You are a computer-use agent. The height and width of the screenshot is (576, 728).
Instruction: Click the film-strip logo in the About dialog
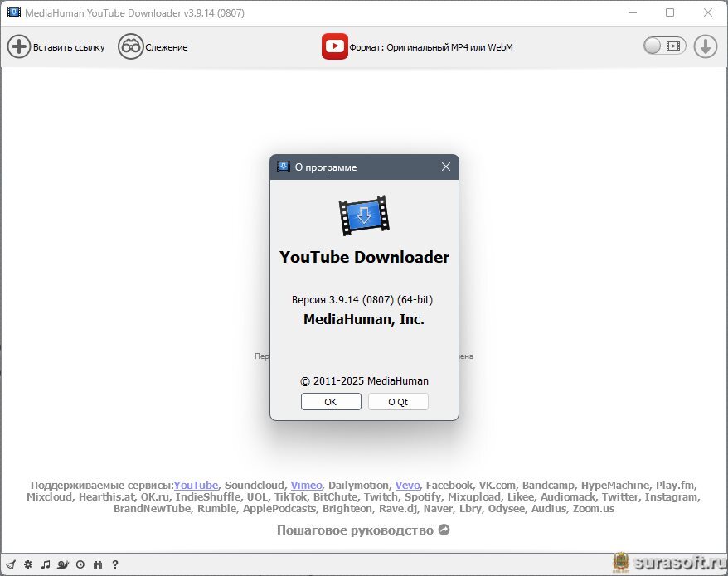click(364, 215)
